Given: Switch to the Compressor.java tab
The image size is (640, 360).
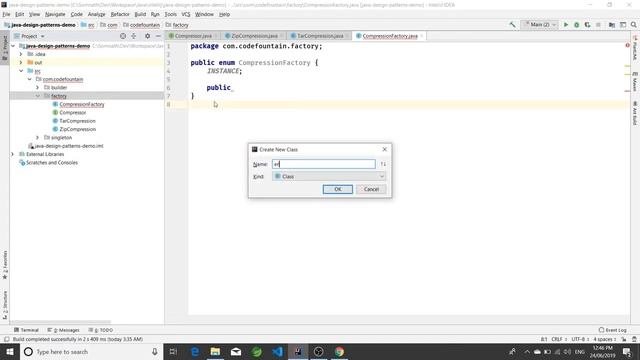Looking at the screenshot, I should coord(193,36).
